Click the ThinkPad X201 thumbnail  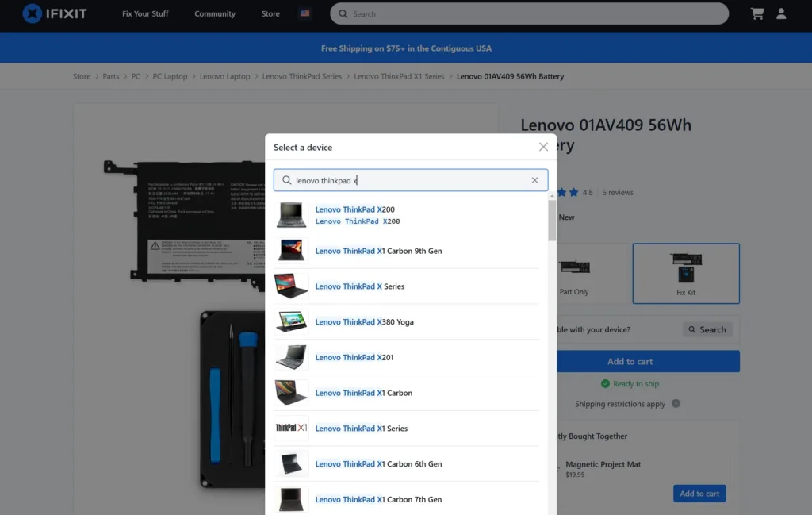tap(291, 357)
